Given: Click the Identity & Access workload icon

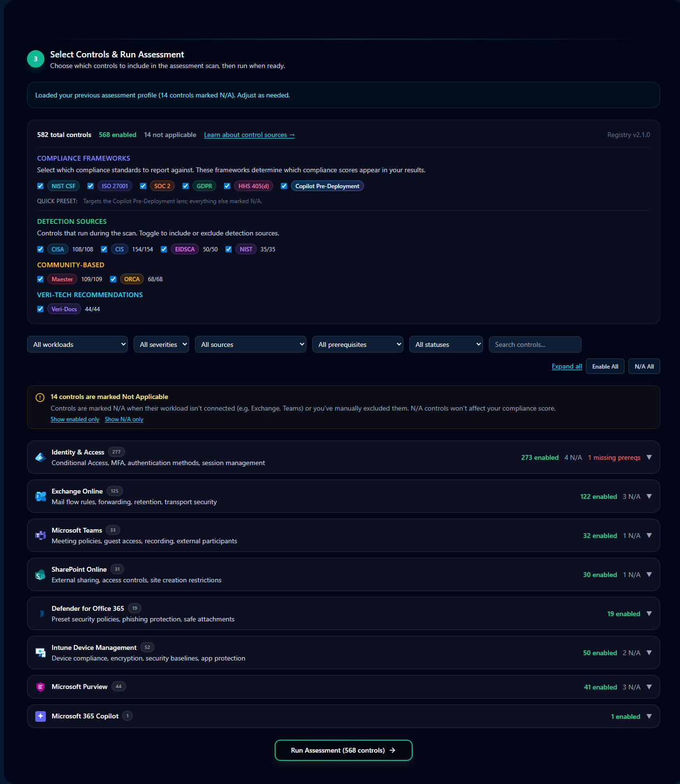Looking at the screenshot, I should click(x=41, y=457).
